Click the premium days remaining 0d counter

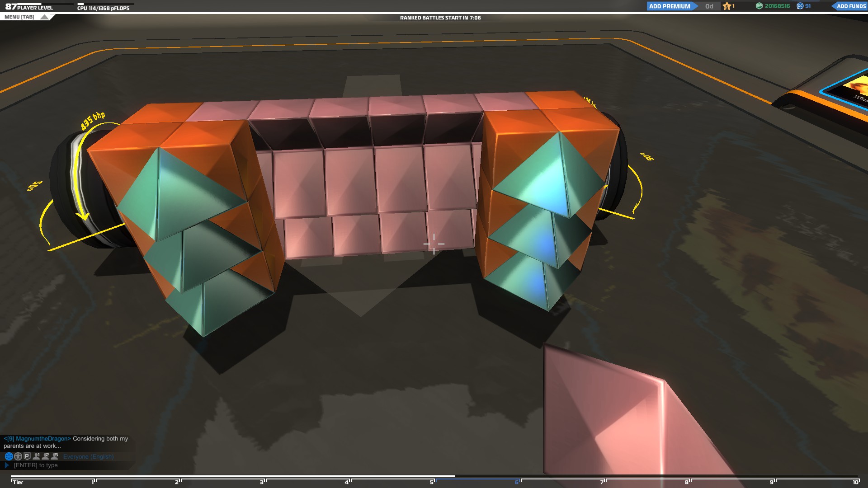(709, 6)
